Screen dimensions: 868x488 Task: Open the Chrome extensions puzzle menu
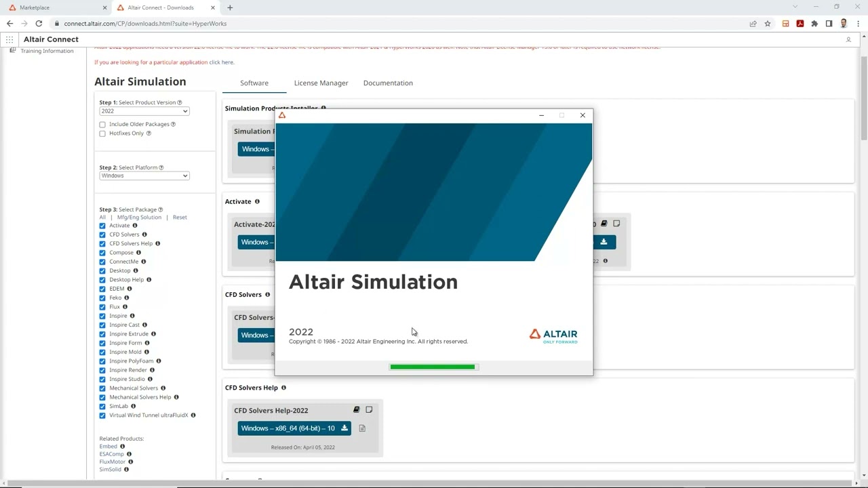click(x=814, y=23)
